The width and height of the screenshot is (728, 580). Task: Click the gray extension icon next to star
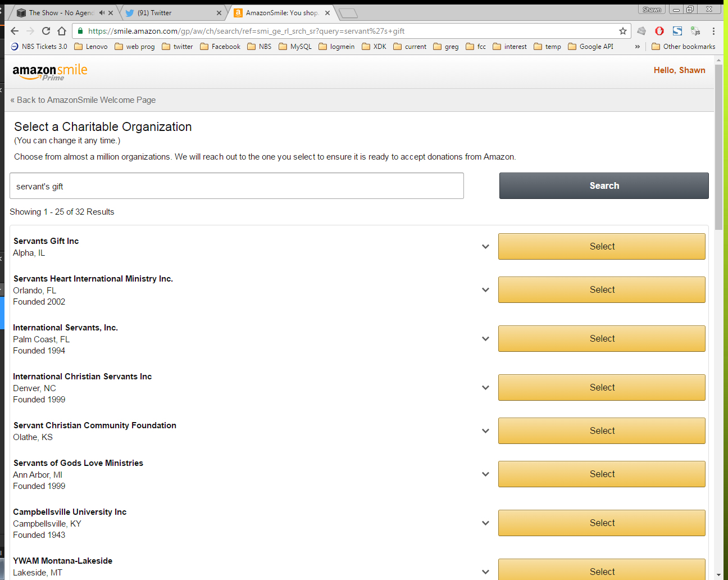pyautogui.click(x=641, y=31)
